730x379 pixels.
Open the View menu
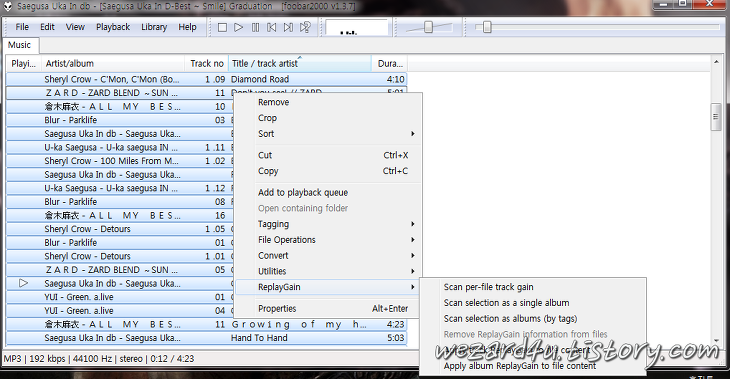[x=75, y=27]
